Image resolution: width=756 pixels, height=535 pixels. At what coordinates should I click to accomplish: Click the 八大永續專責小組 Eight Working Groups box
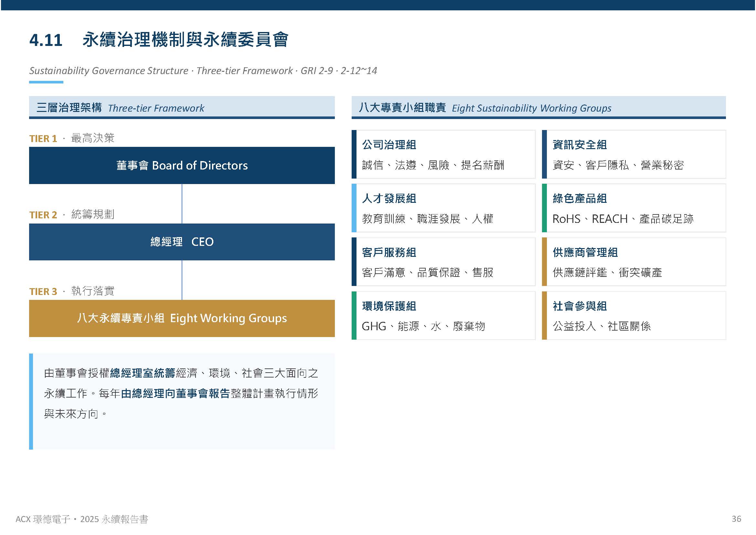[182, 318]
